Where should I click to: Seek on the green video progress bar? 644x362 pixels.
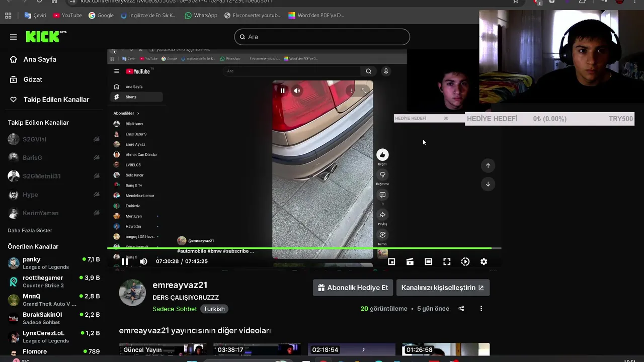(304, 248)
